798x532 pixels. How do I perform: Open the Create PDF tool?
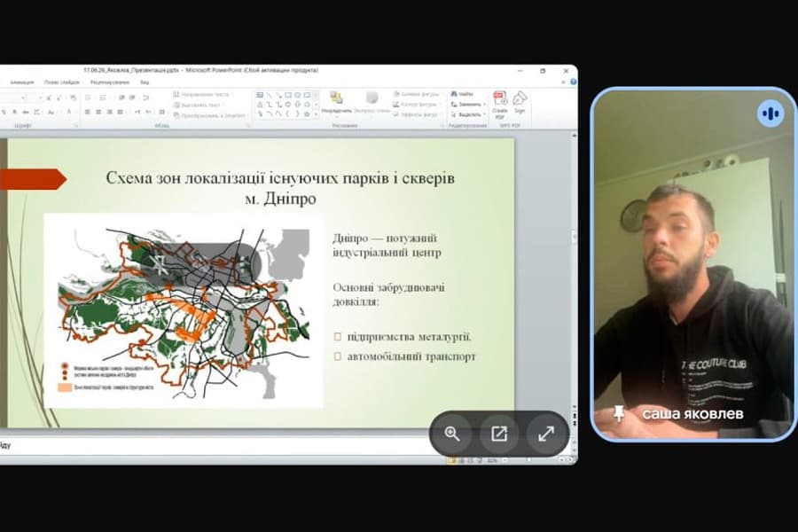tap(500, 104)
